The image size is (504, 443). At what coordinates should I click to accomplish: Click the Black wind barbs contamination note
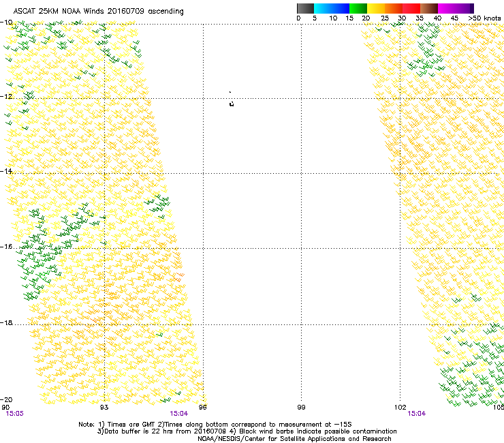click(x=313, y=431)
